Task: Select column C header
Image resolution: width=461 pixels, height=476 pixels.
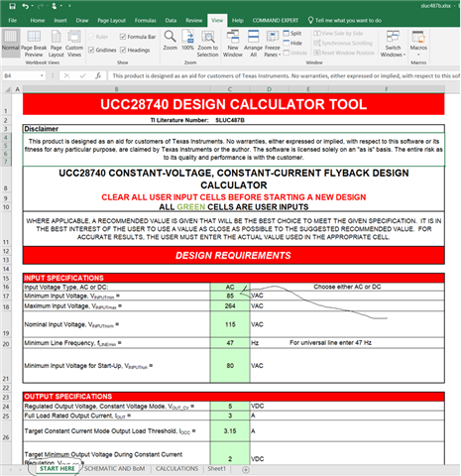Action: click(230, 89)
